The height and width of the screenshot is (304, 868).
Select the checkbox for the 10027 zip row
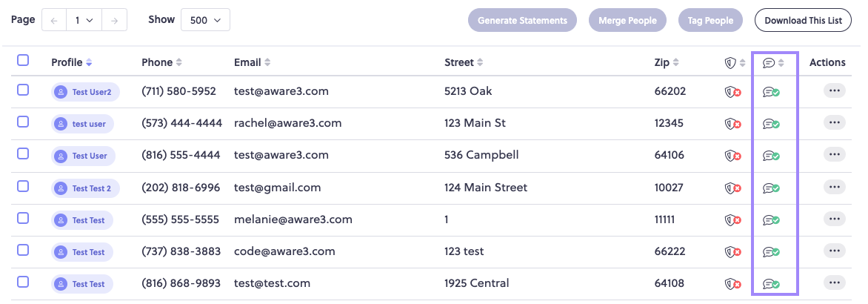click(23, 186)
